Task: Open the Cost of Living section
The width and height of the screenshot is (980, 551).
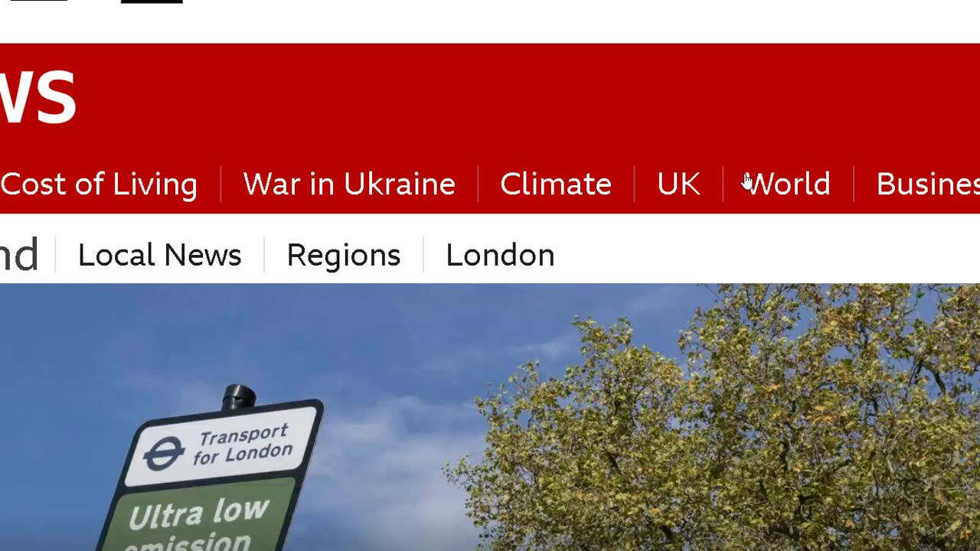Action: [x=99, y=184]
